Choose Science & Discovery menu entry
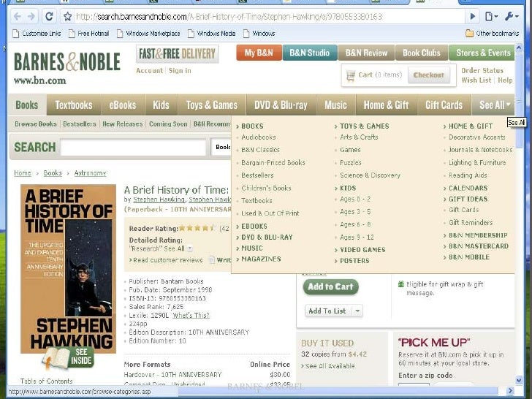Viewport: 532px width, 399px height. click(x=370, y=175)
